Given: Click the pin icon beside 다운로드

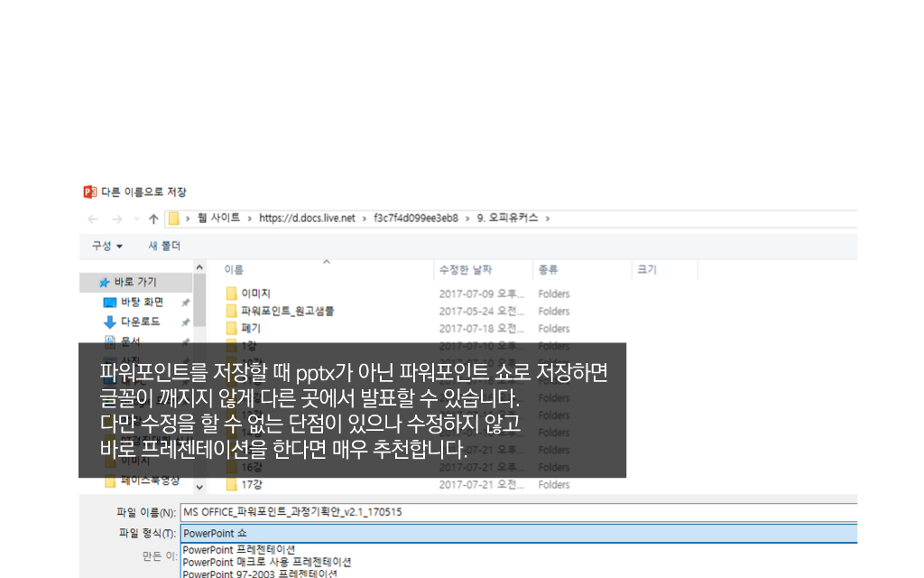Looking at the screenshot, I should tap(186, 322).
